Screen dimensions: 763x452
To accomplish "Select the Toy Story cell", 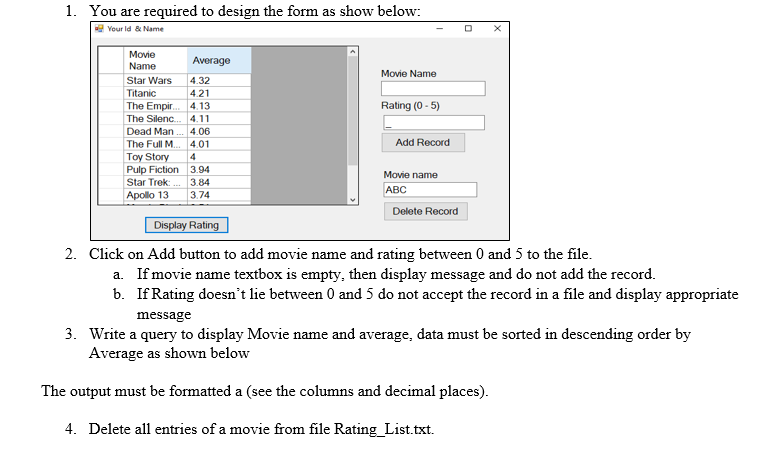I will 155,157.
